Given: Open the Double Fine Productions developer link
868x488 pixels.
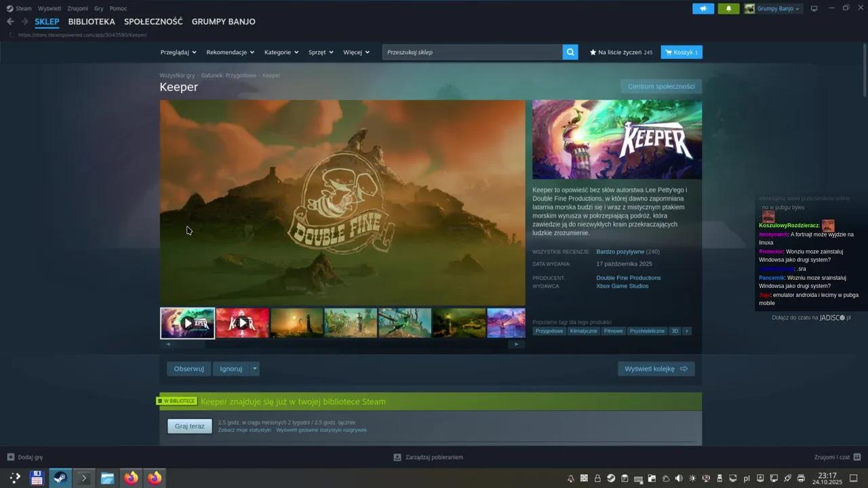Looking at the screenshot, I should pos(629,278).
